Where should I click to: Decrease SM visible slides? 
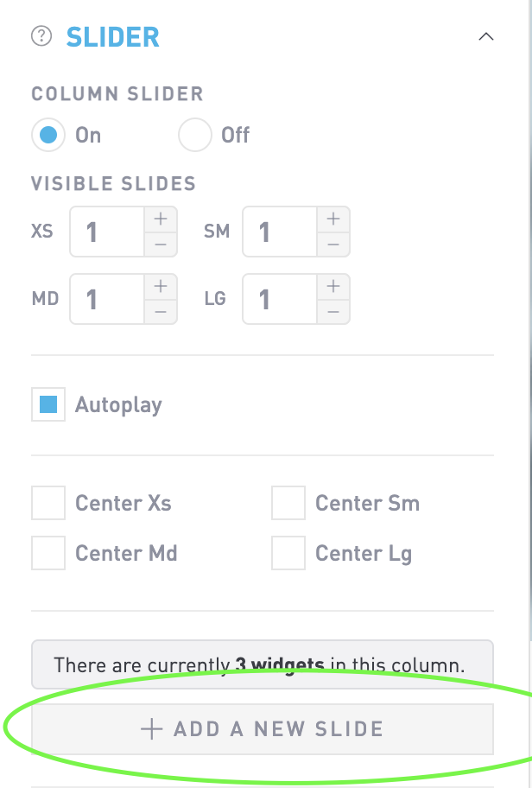[332, 245]
